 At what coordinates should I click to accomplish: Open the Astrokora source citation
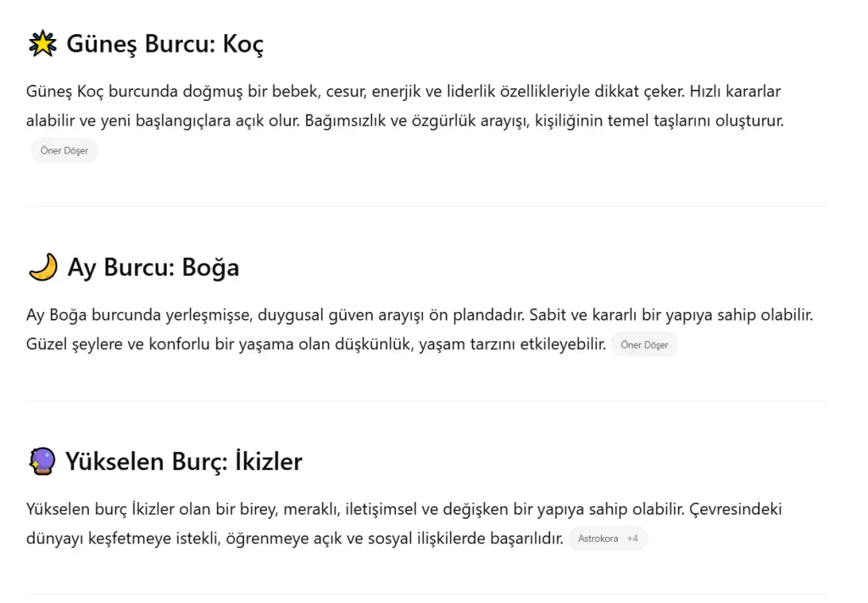[598, 539]
